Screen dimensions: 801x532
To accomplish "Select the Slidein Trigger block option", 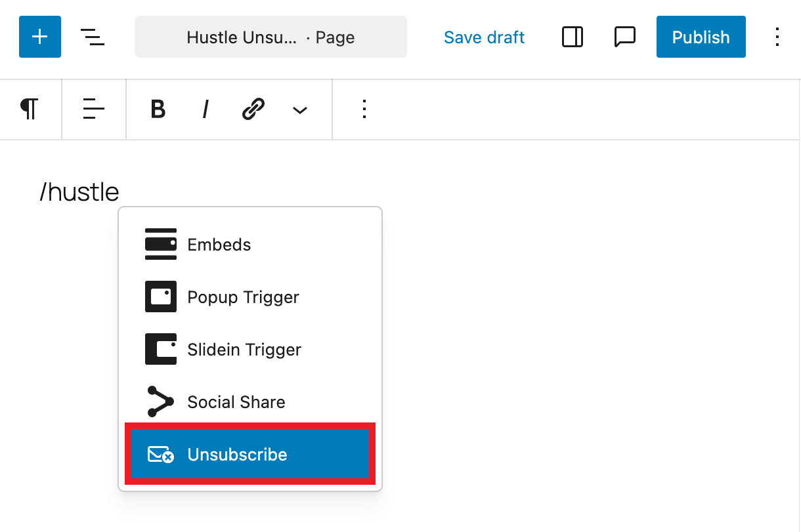I will [250, 350].
